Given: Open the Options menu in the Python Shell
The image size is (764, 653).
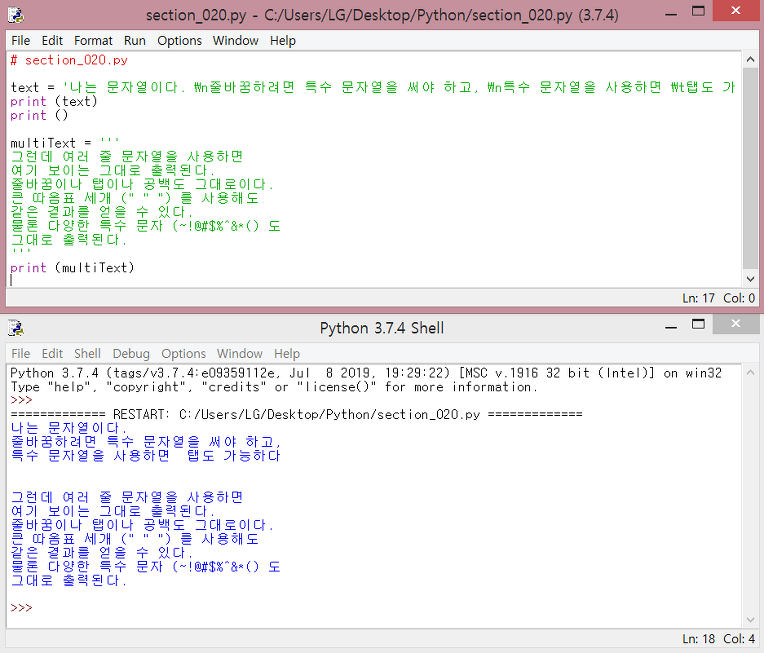Looking at the screenshot, I should tap(184, 353).
